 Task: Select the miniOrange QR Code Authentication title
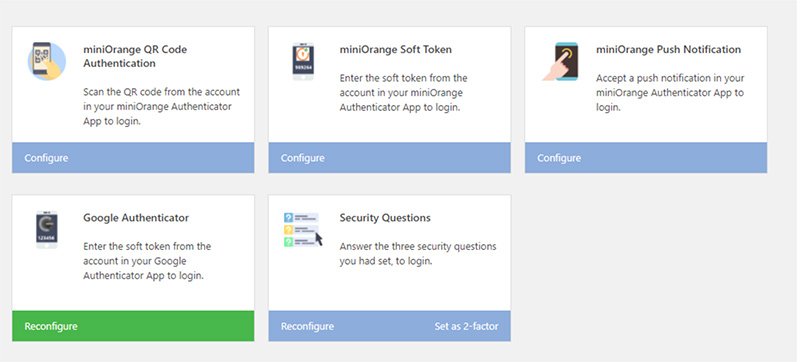click(x=135, y=57)
